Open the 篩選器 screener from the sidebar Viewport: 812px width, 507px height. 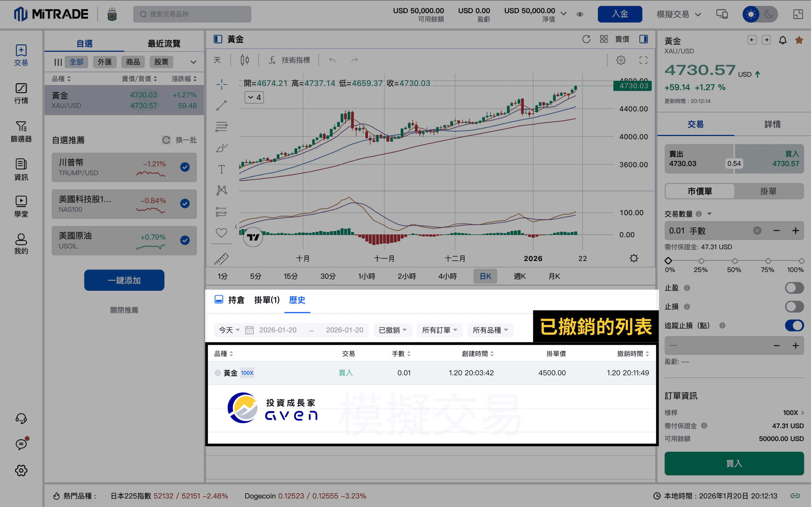21,132
